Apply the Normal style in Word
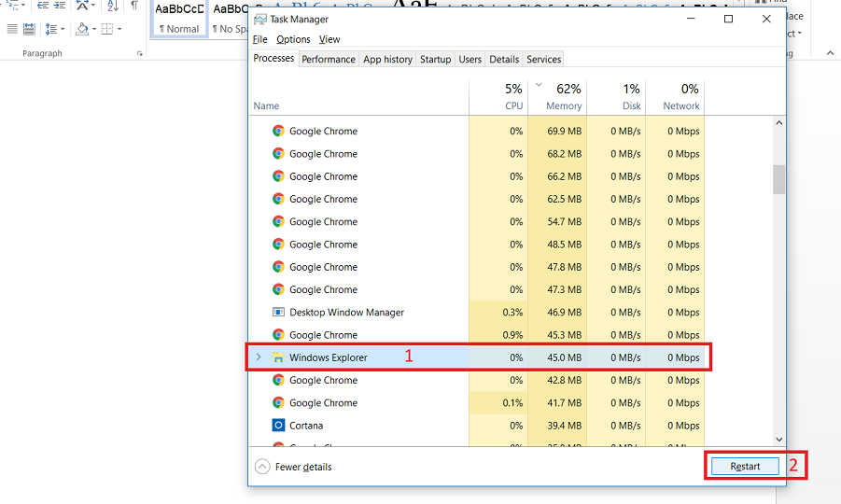Image resolution: width=841 pixels, height=504 pixels. tap(179, 19)
